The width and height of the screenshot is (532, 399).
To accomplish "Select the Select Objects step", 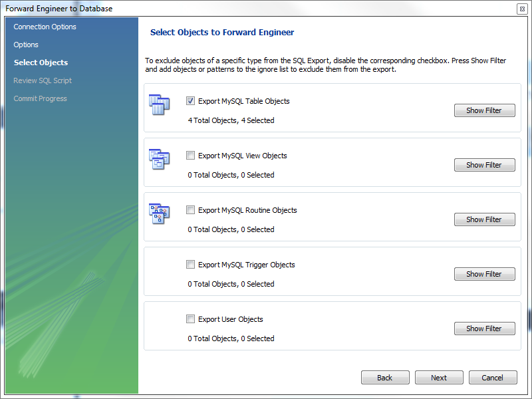I will coord(41,63).
